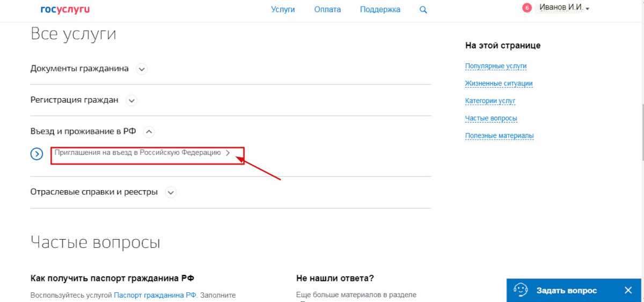Open the notifications badge showing 6
Screen dimensions: 644x302
tap(527, 8)
